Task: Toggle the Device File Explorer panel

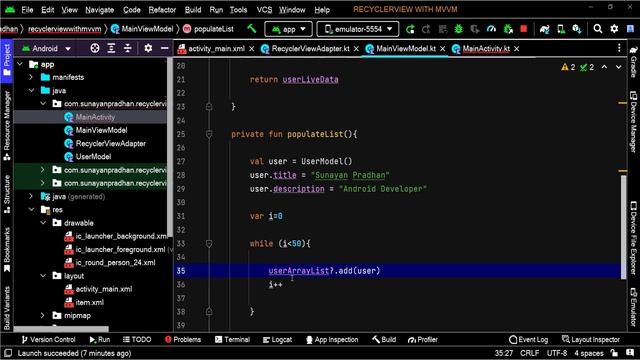Action: (633, 238)
